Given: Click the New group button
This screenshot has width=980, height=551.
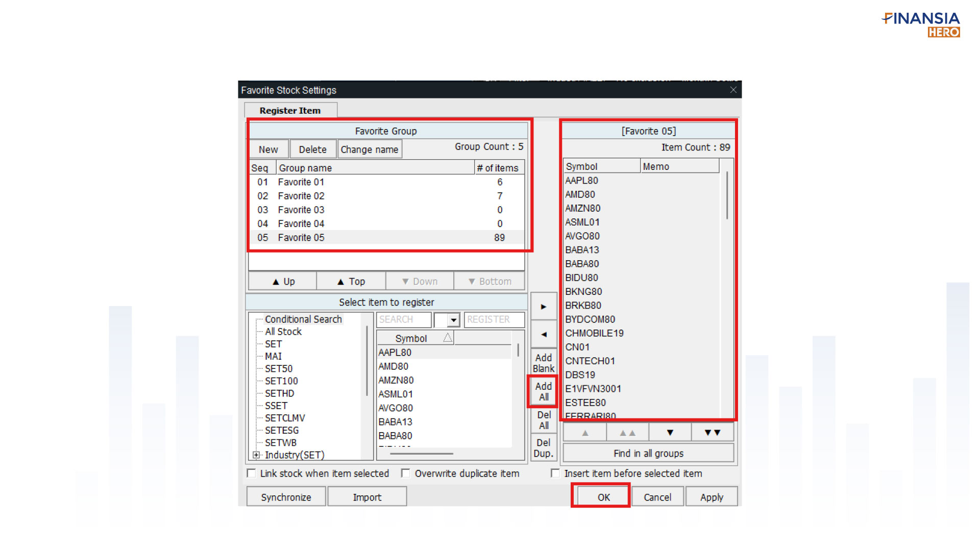Looking at the screenshot, I should 268,149.
